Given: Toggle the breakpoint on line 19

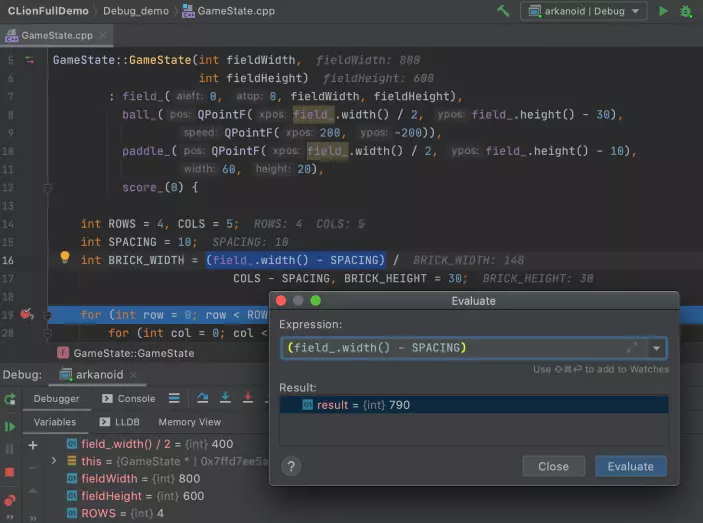Looking at the screenshot, I should click(27, 314).
